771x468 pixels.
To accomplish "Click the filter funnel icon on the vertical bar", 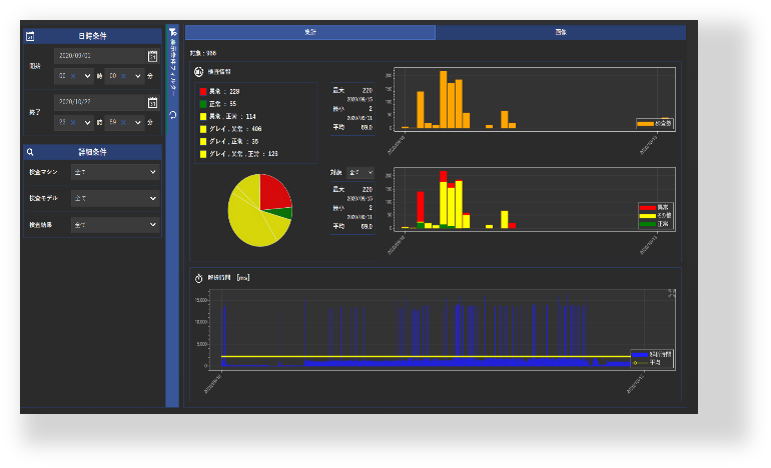I will (x=173, y=32).
